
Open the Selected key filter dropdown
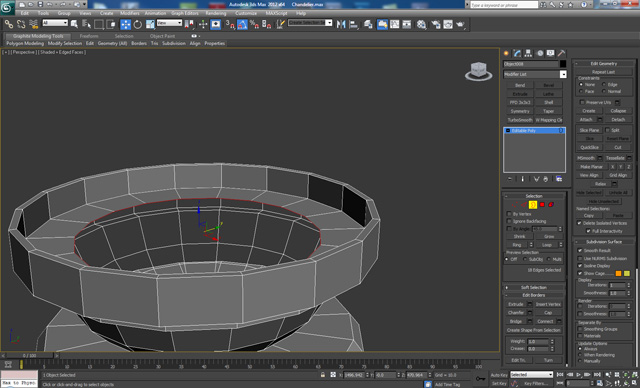point(531,375)
